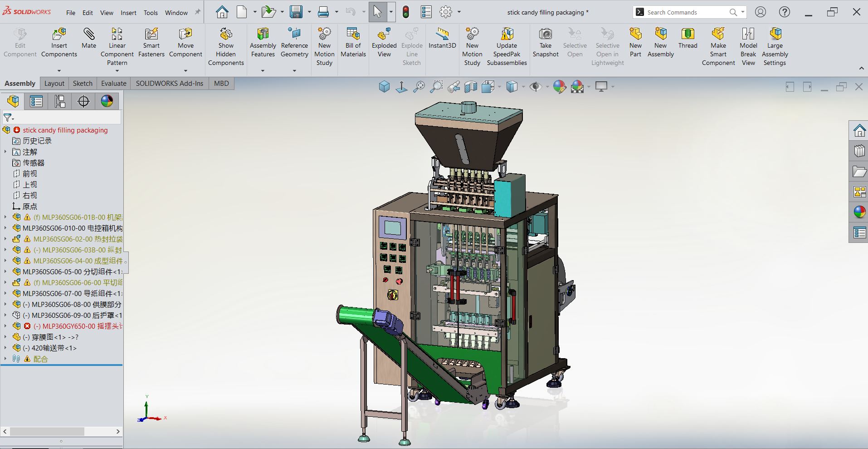Open DimXpertManager tab icon
This screenshot has width=868, height=449.
(x=83, y=101)
